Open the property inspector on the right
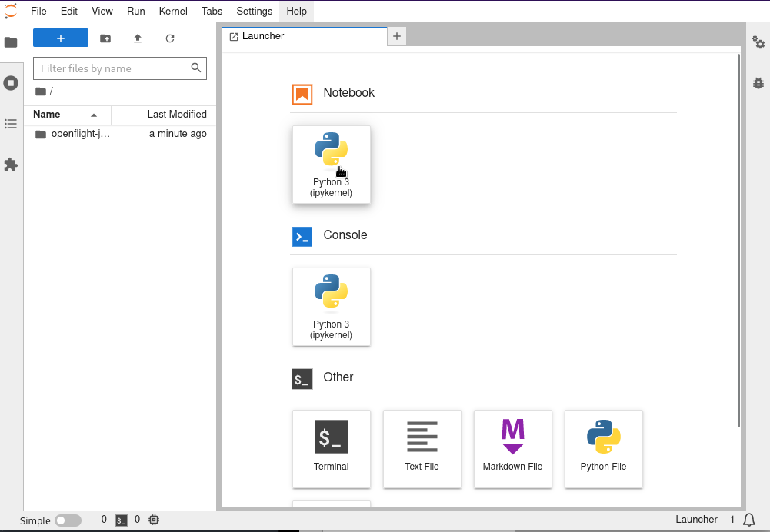This screenshot has height=532, width=770. point(758,43)
